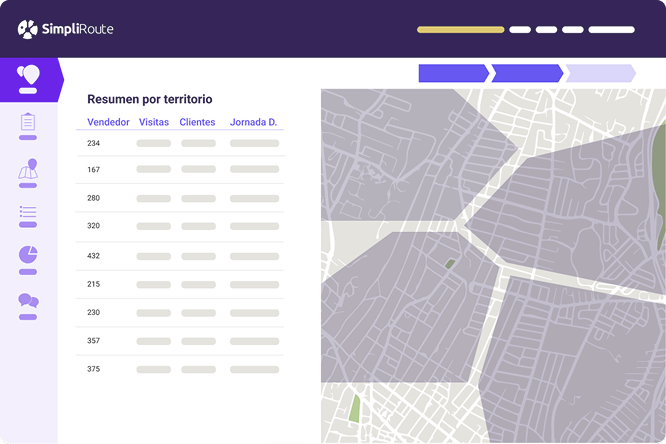Select vendor row 320
The image size is (666, 444).
pyautogui.click(x=180, y=226)
